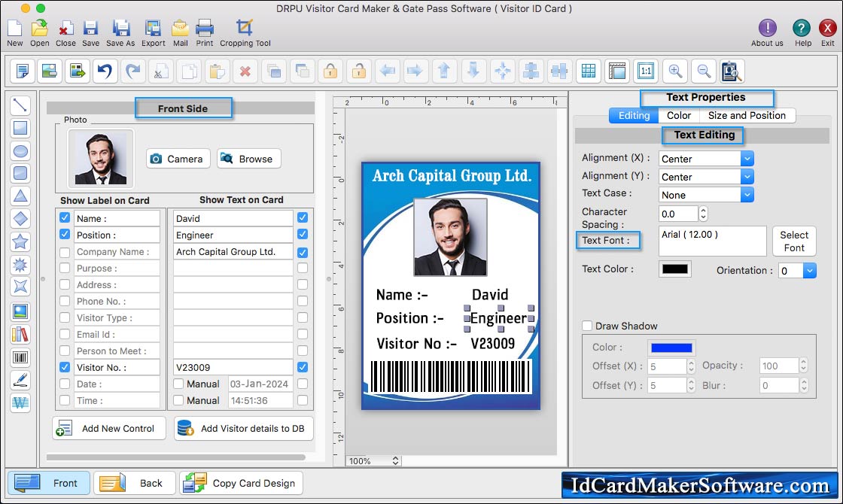
Task: Click the Engineer text input field
Action: pyautogui.click(x=233, y=235)
